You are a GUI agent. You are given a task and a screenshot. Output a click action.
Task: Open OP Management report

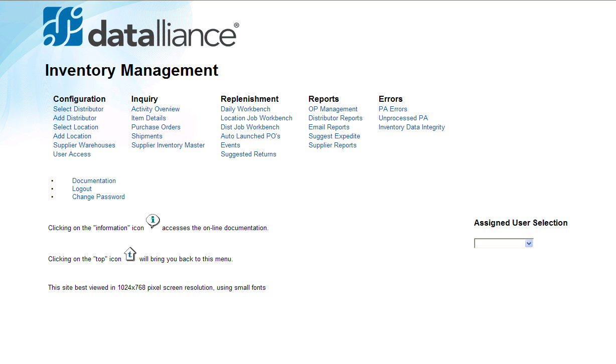[333, 109]
